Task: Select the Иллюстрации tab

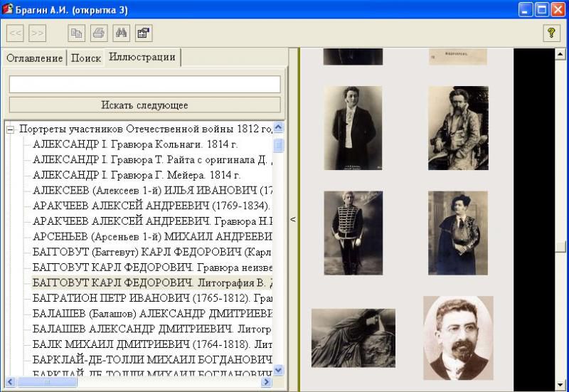Action: click(142, 58)
